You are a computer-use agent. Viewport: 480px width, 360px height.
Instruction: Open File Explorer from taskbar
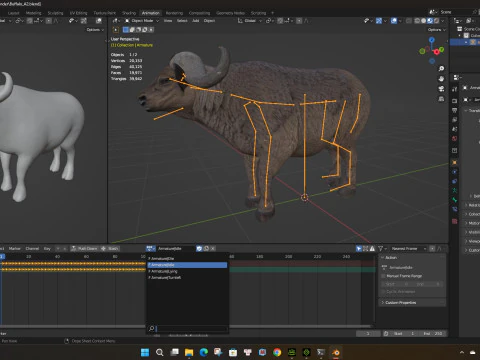189,352
